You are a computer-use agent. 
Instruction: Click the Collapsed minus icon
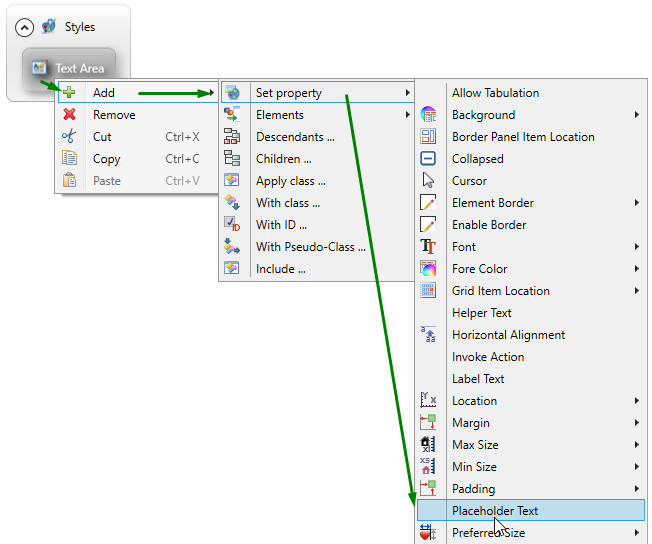click(428, 159)
